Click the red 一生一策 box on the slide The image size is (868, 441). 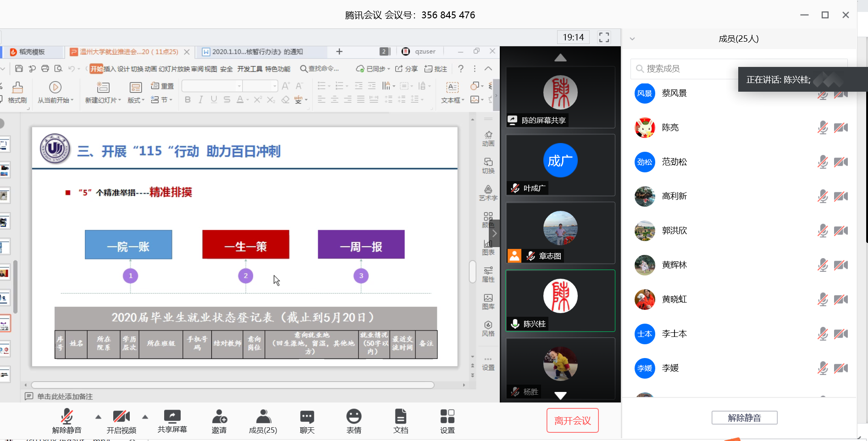click(x=246, y=245)
